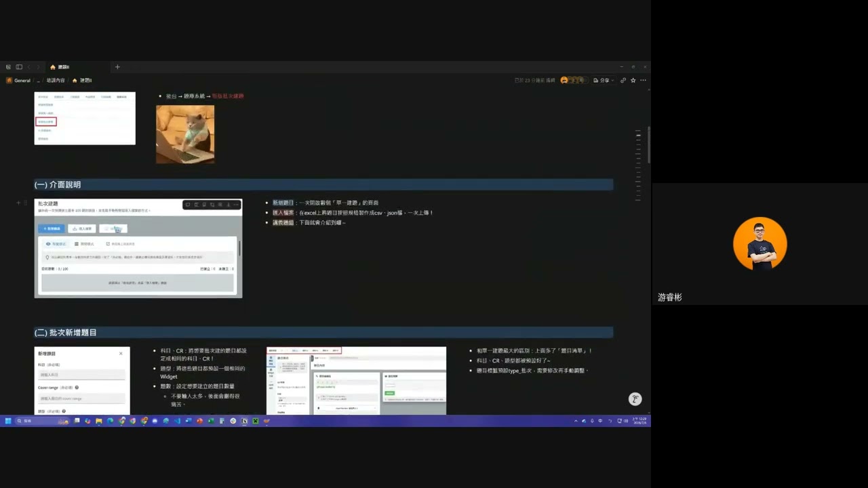Open the menu screenshot with red box
Viewport: 868px width, 488px height.
pos(85,119)
